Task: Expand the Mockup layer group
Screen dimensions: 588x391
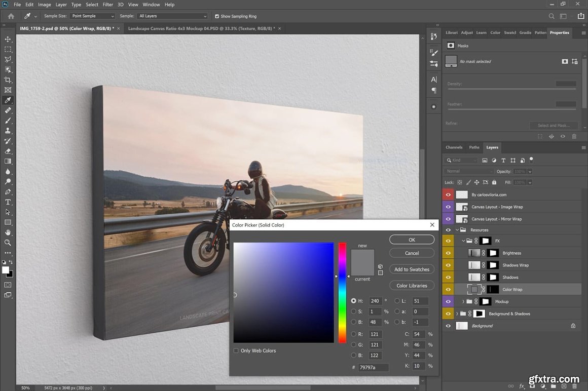Action: 463,301
